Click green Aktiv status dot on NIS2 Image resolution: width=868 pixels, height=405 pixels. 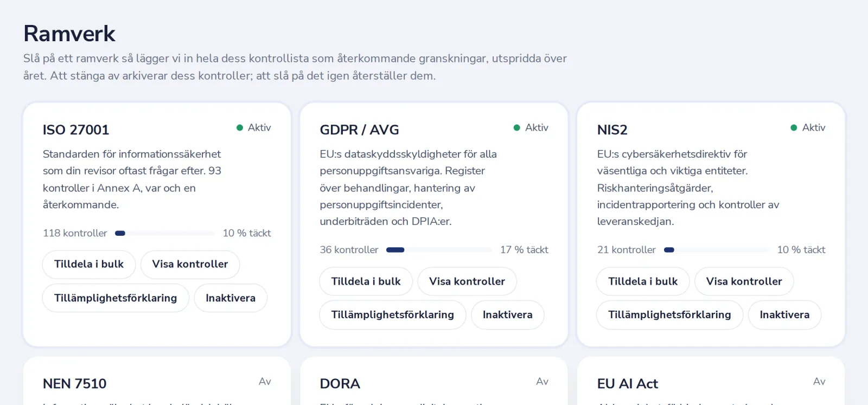pyautogui.click(x=794, y=127)
